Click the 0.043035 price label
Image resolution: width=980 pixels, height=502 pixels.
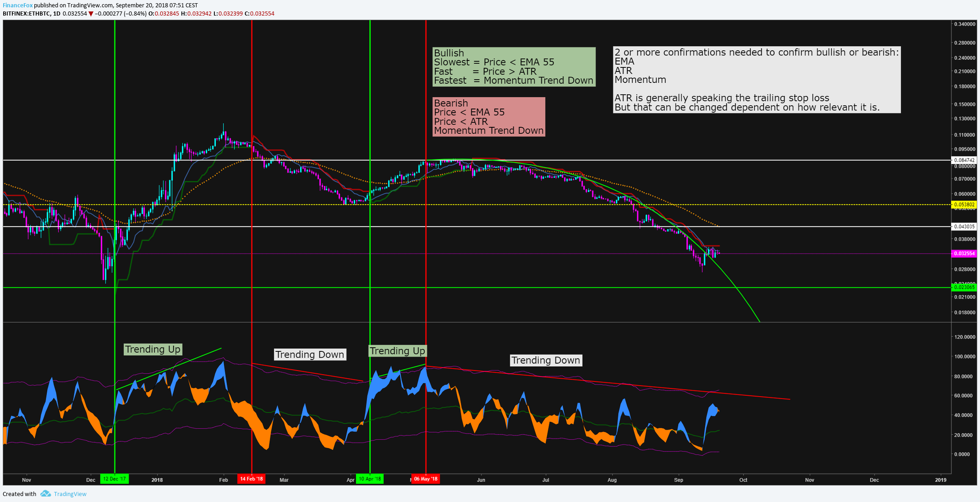(x=964, y=227)
